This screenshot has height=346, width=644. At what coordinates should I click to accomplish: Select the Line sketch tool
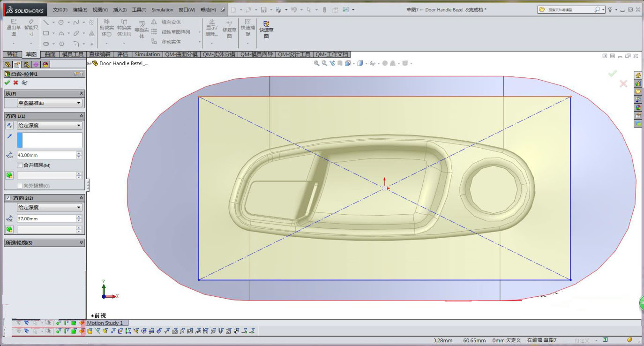pyautogui.click(x=46, y=22)
